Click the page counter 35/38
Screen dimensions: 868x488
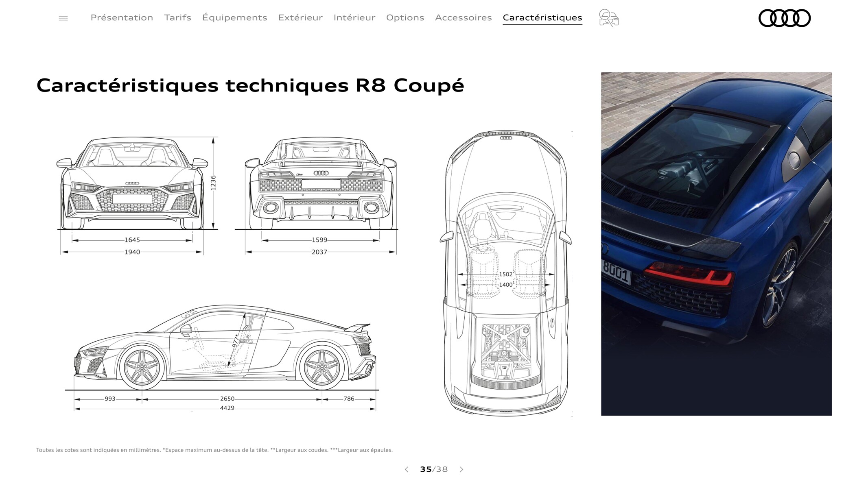pos(434,469)
